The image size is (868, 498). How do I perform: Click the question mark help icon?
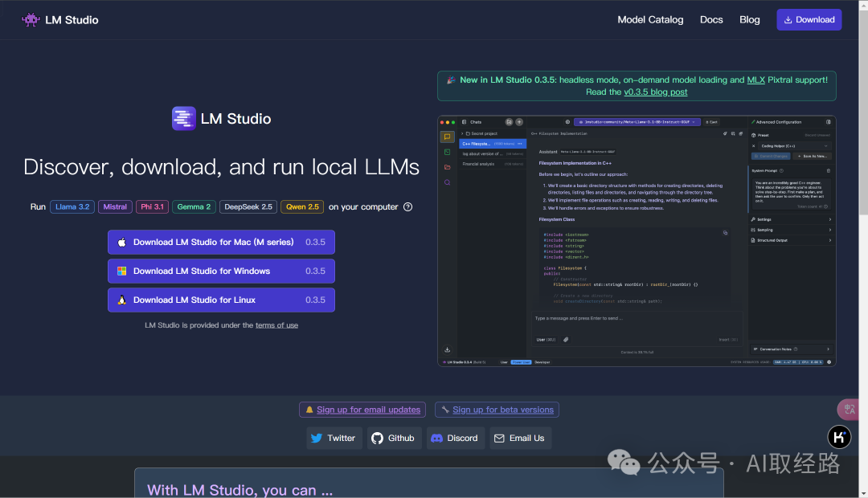pos(408,207)
